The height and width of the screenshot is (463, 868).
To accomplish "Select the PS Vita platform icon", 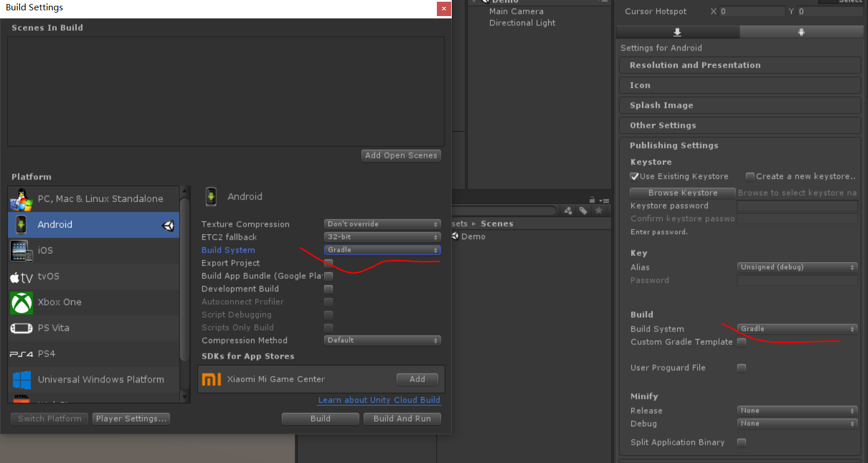I will (21, 328).
